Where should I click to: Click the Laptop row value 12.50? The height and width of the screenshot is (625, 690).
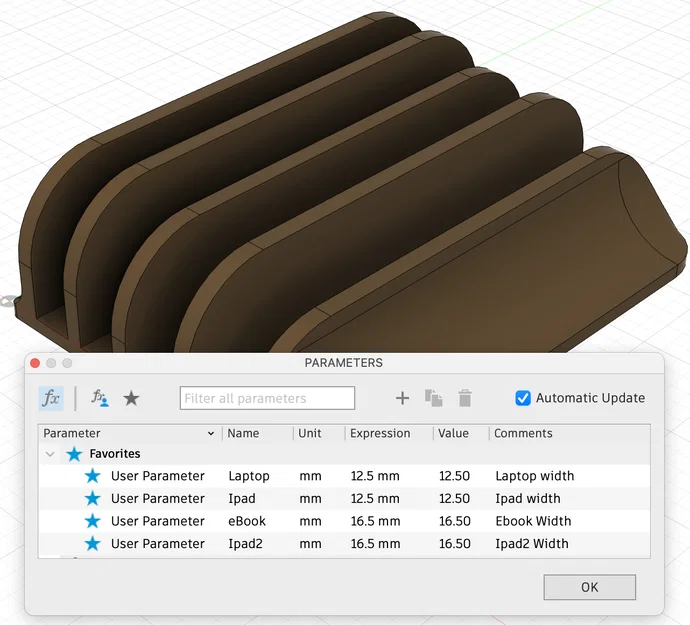click(454, 476)
